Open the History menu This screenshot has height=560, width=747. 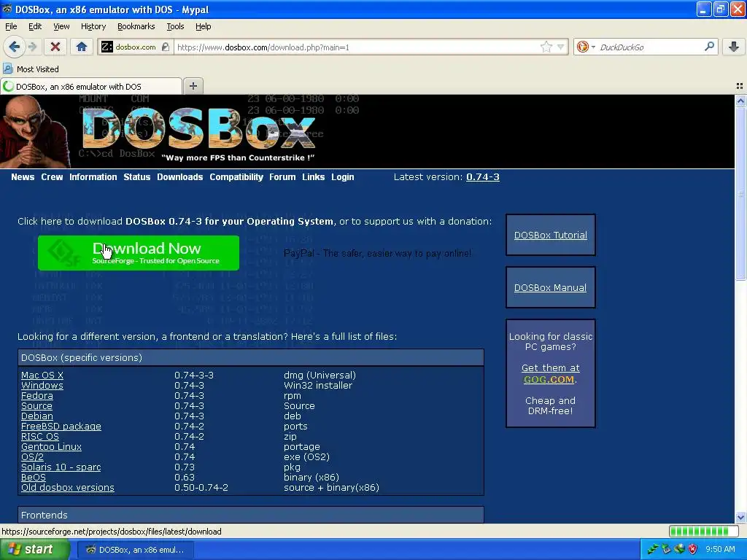93,26
